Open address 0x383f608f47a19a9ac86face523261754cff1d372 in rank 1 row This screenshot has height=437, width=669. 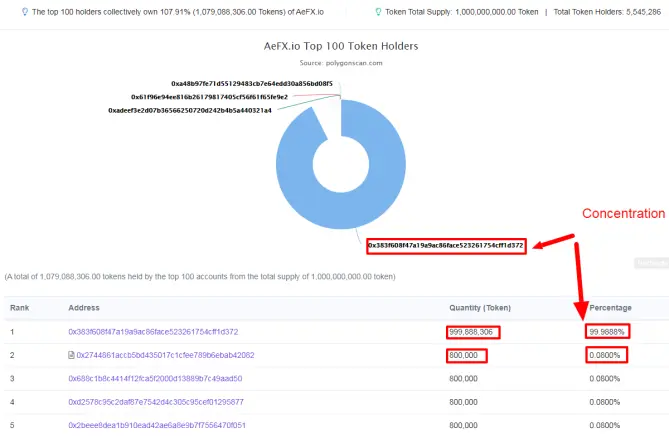click(x=153, y=332)
